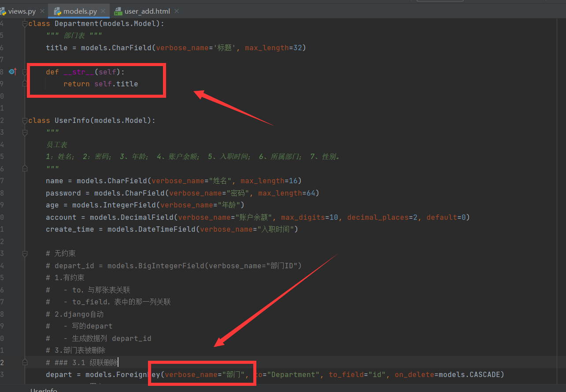Collapse the UserInfo docstring opening fold marker

25,132
